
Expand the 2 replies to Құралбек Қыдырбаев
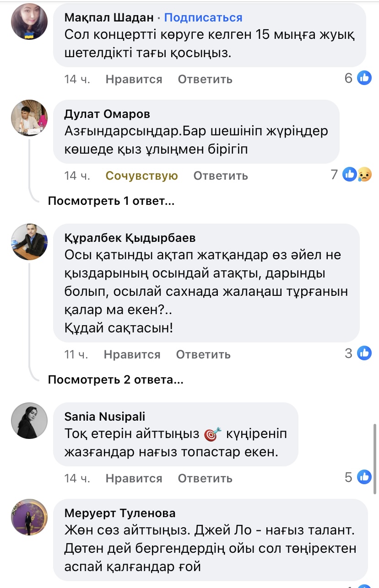tap(115, 380)
